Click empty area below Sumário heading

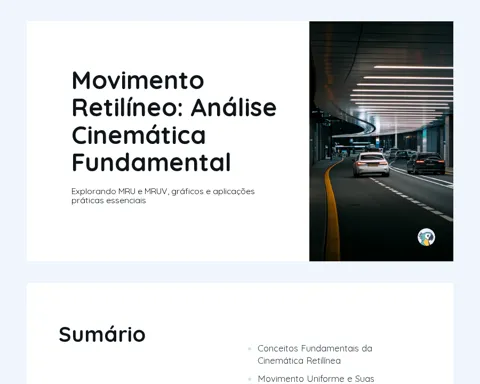tap(133, 367)
